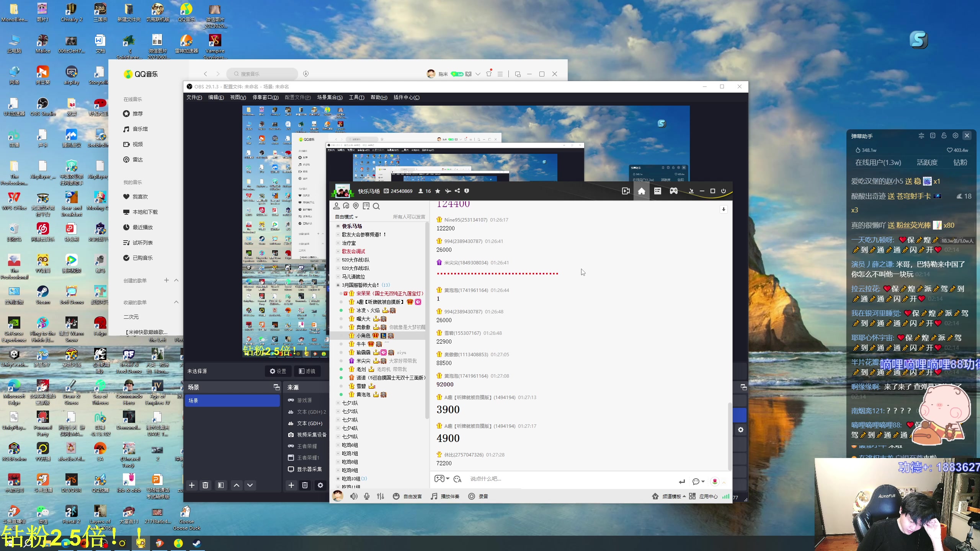This screenshot has height=551, width=980.
Task: Move selected scene down
Action: tap(250, 485)
